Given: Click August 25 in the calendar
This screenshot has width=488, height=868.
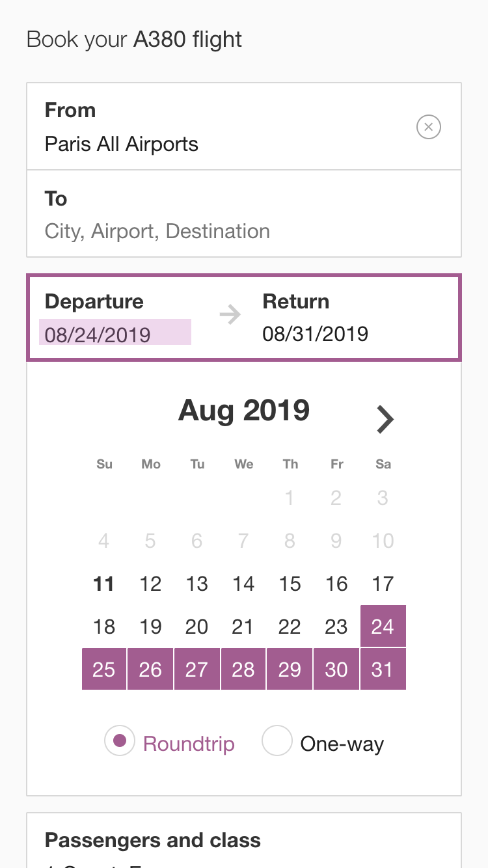Looking at the screenshot, I should pyautogui.click(x=104, y=669).
